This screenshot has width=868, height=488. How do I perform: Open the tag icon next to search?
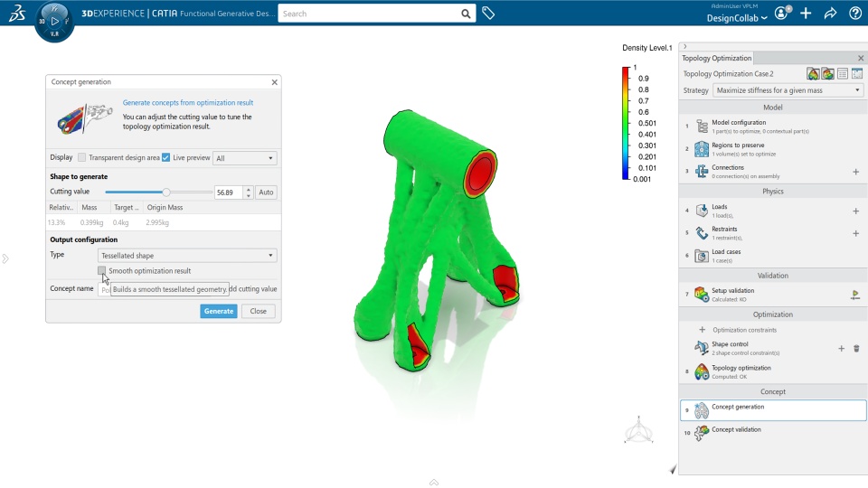488,14
